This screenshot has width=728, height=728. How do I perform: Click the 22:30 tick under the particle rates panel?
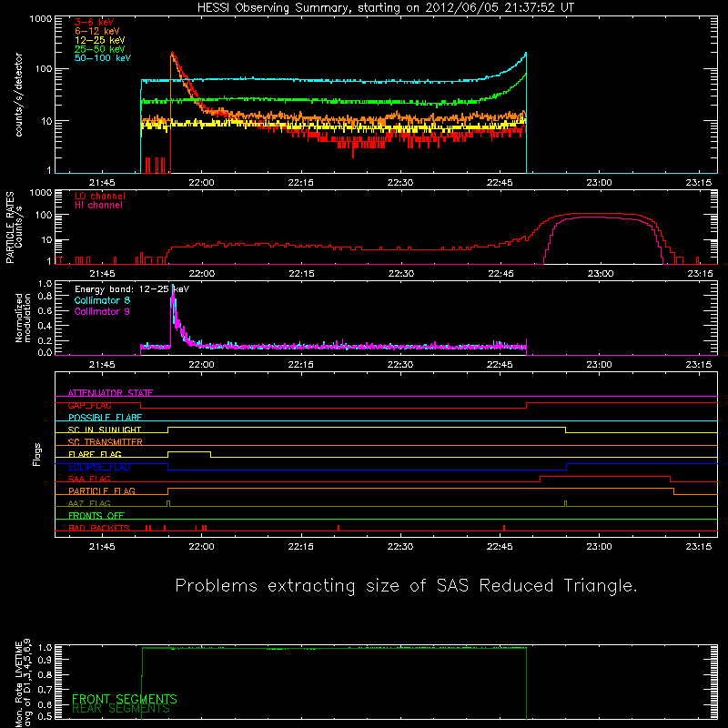pos(401,274)
